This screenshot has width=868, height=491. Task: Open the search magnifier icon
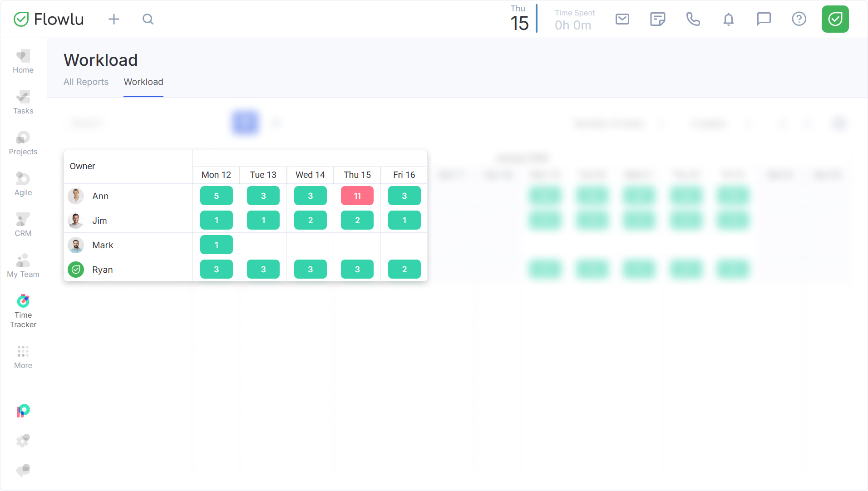148,19
